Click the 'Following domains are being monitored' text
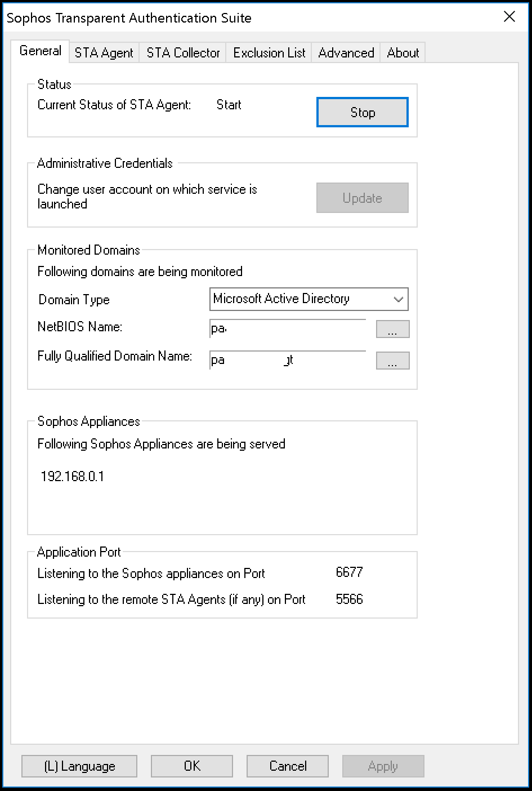532x791 pixels. pos(140,272)
